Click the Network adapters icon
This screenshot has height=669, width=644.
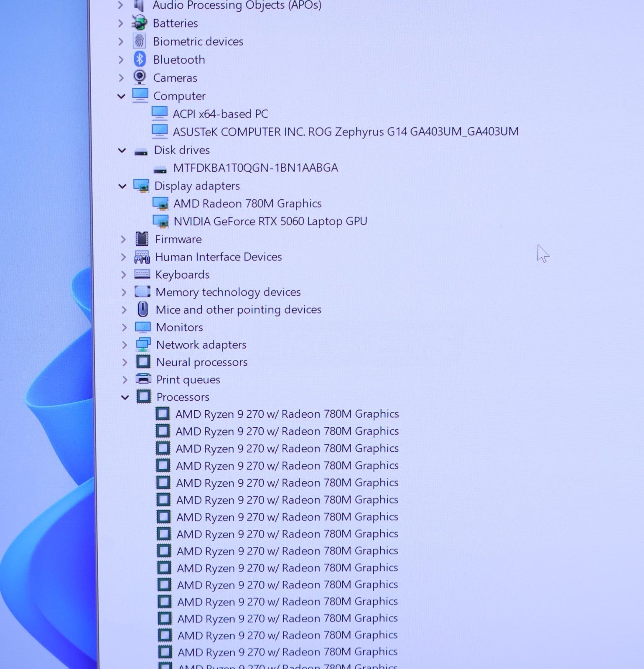pyautogui.click(x=143, y=345)
